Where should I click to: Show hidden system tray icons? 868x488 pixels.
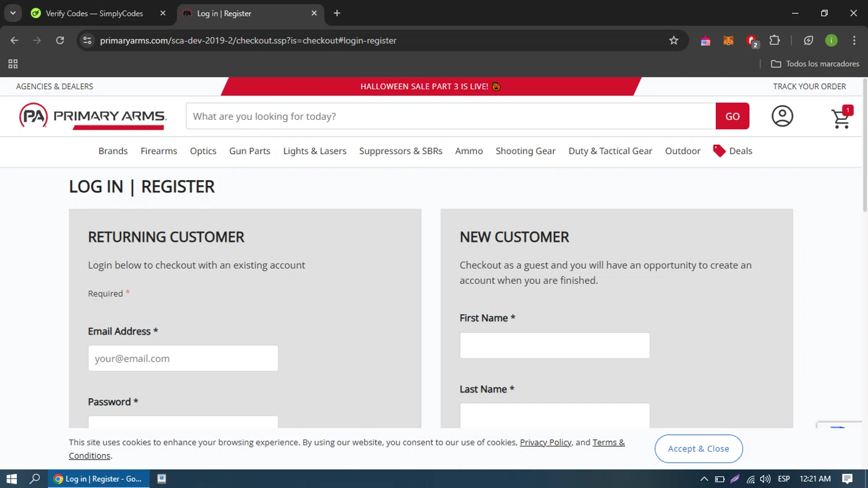click(x=704, y=479)
